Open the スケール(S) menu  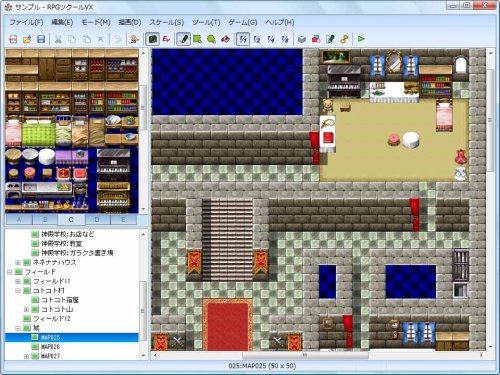pos(166,22)
